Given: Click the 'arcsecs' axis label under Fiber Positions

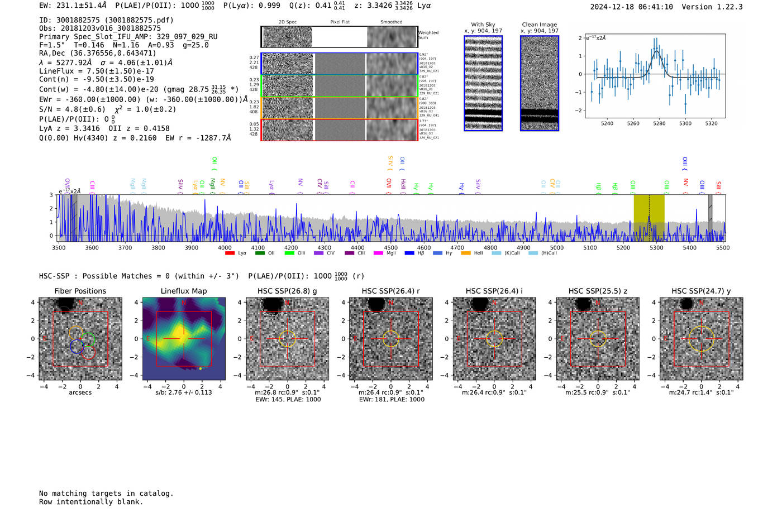Looking at the screenshot, I should tap(80, 392).
